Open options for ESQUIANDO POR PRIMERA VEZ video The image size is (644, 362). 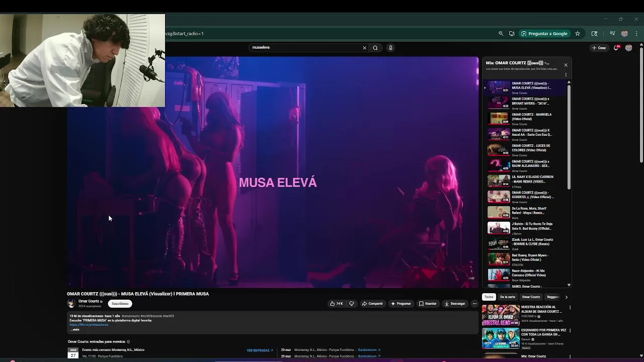(570, 331)
